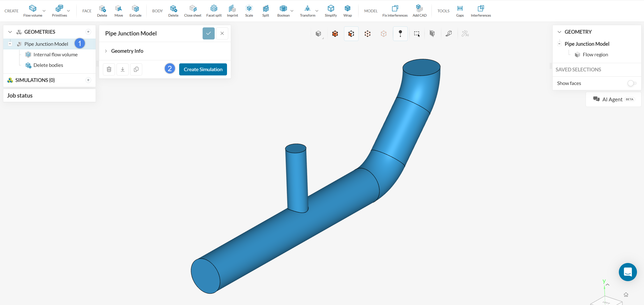
Task: Click the Simplify tool icon
Action: (x=330, y=8)
